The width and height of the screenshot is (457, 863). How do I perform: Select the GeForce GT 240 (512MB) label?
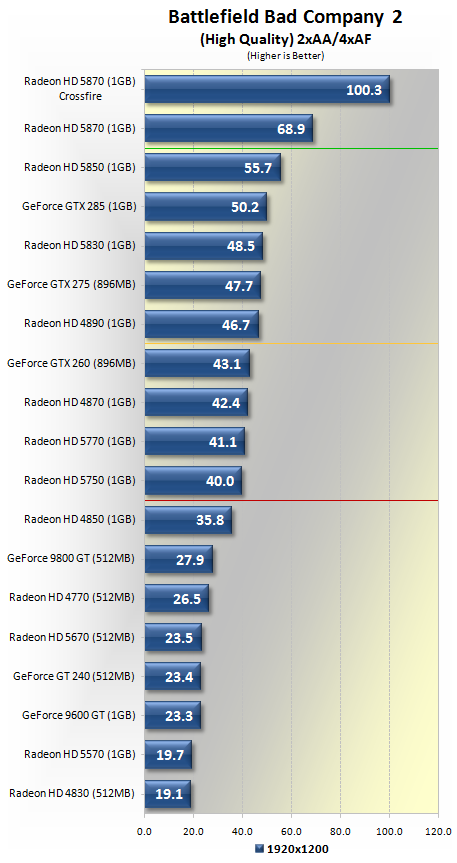(74, 676)
